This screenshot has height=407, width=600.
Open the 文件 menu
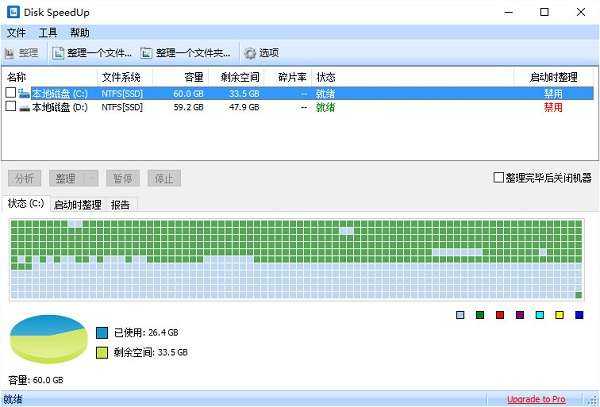point(16,33)
